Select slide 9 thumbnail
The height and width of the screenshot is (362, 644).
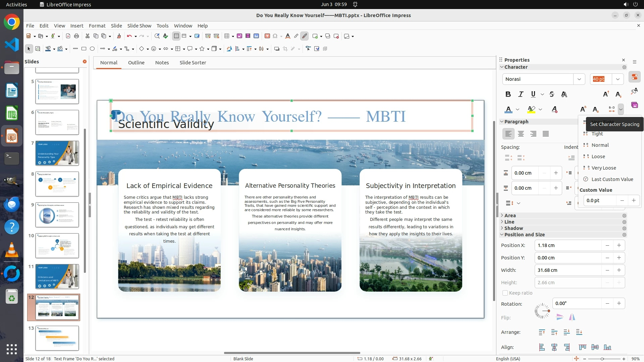57,215
